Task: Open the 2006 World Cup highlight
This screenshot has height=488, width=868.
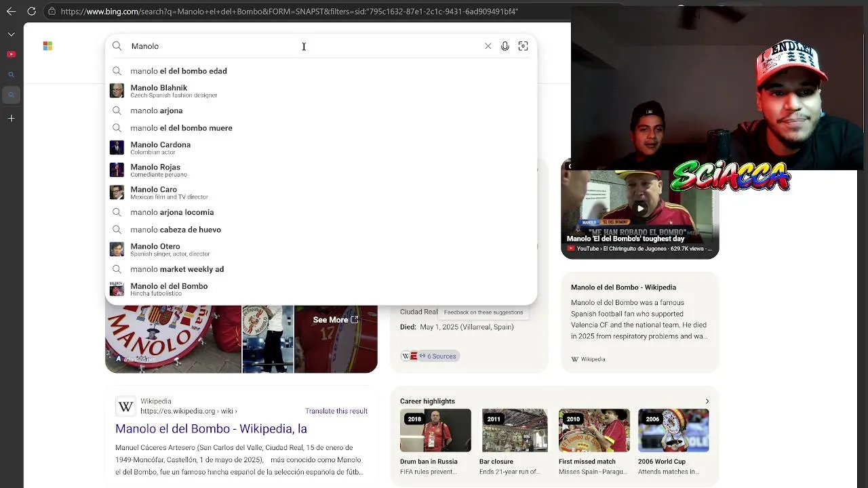Action: click(673, 442)
